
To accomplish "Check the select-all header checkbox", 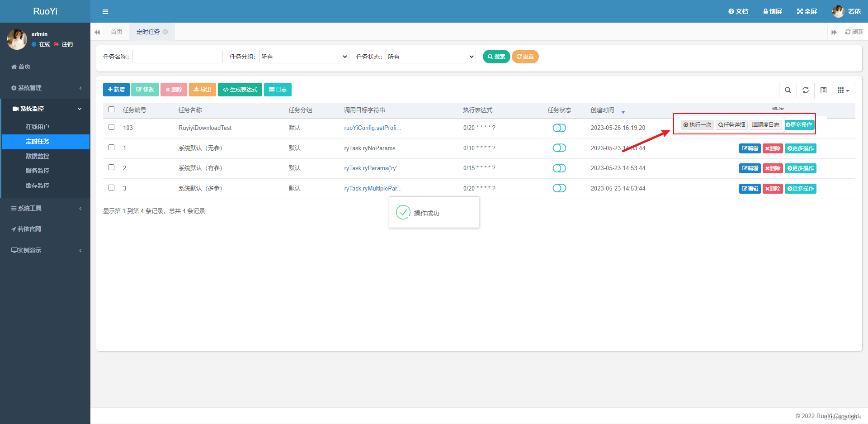I will 112,110.
